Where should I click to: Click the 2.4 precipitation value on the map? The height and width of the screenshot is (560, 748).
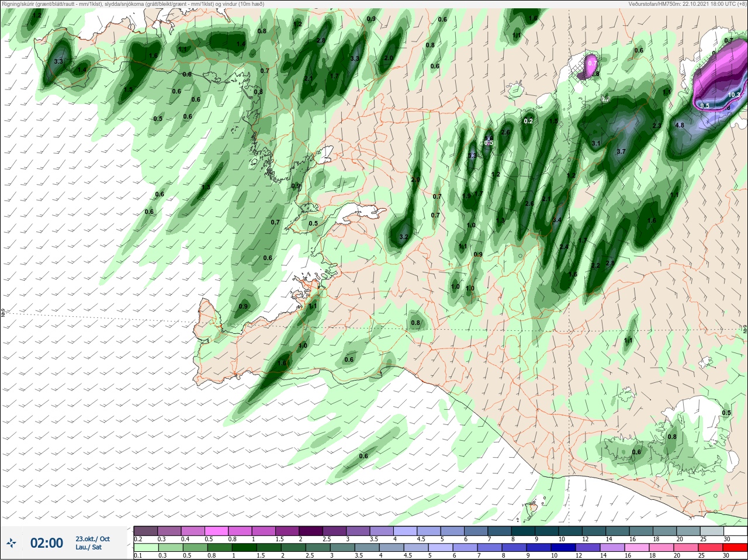[564, 247]
